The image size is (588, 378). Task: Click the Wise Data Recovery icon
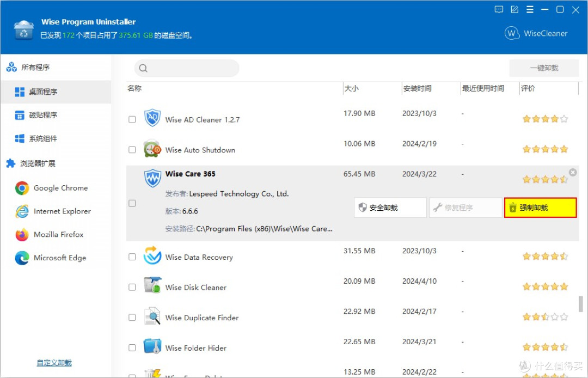pyautogui.click(x=152, y=255)
